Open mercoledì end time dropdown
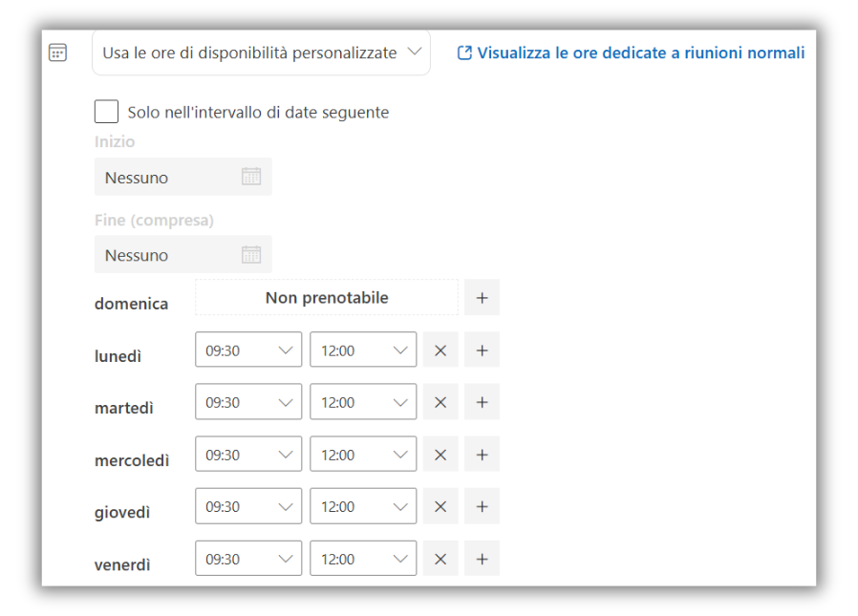 pos(363,455)
